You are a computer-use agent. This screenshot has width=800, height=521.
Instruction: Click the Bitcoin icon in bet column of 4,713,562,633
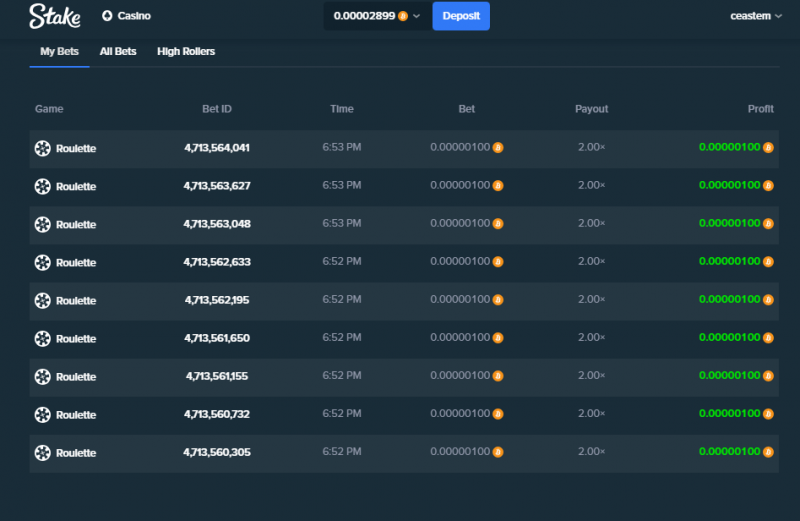[x=498, y=262]
